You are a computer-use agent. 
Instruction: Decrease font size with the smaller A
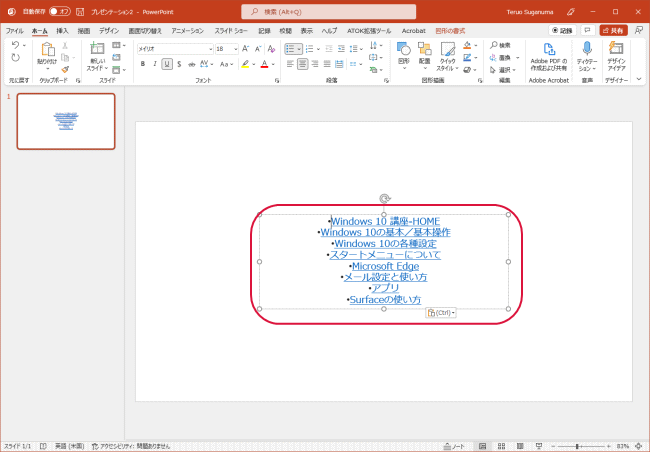(x=258, y=49)
